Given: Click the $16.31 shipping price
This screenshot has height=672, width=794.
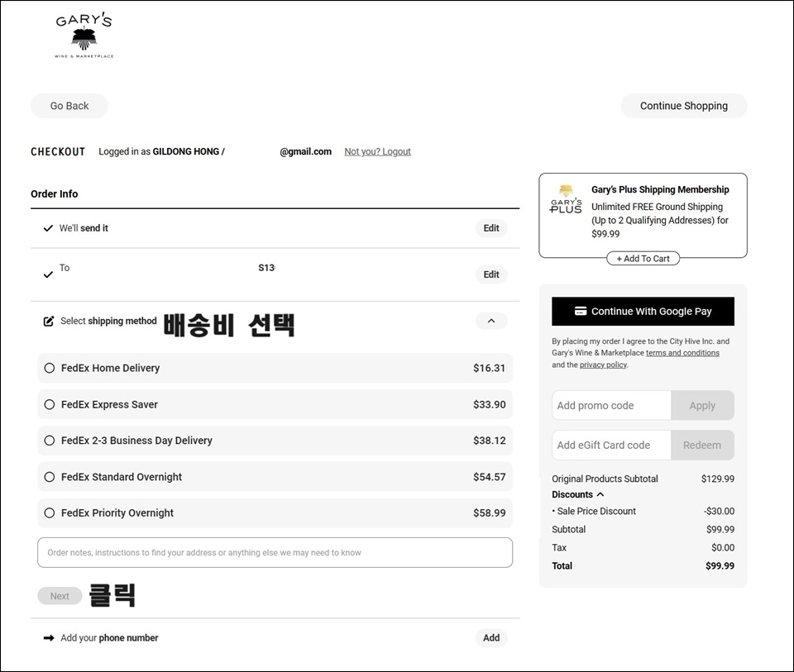Looking at the screenshot, I should pos(489,369).
